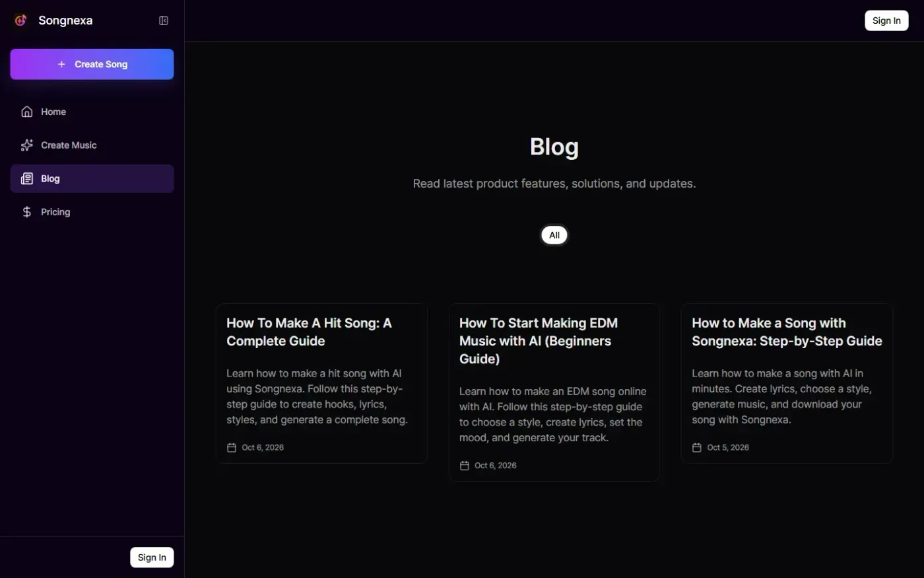Open the Songnexa brand name link

[65, 20]
